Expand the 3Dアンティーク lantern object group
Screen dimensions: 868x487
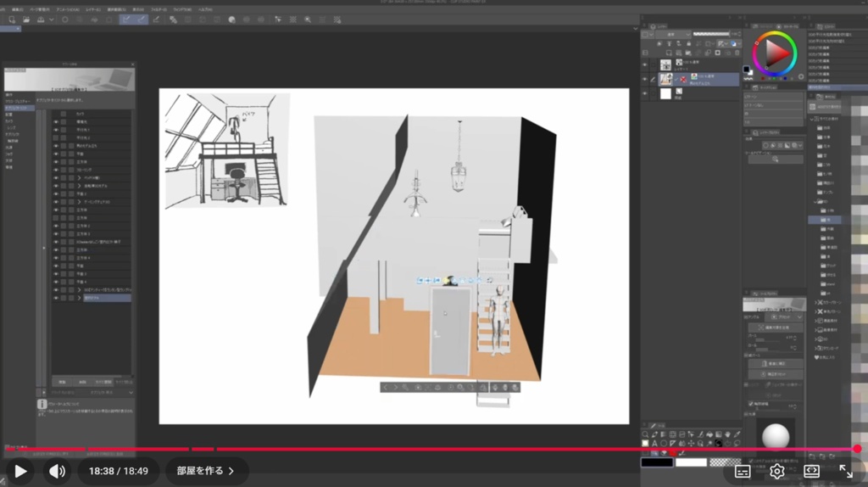pyautogui.click(x=79, y=290)
